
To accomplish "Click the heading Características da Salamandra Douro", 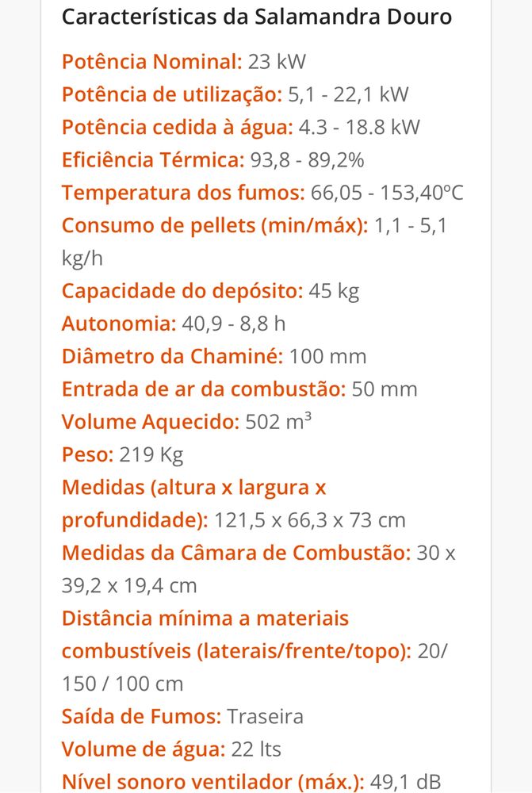I will [x=256, y=17].
